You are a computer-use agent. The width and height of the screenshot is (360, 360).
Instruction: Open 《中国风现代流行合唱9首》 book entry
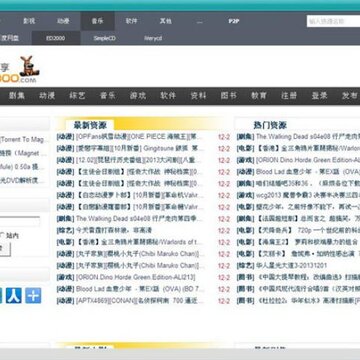pyautogui.click(x=308, y=289)
